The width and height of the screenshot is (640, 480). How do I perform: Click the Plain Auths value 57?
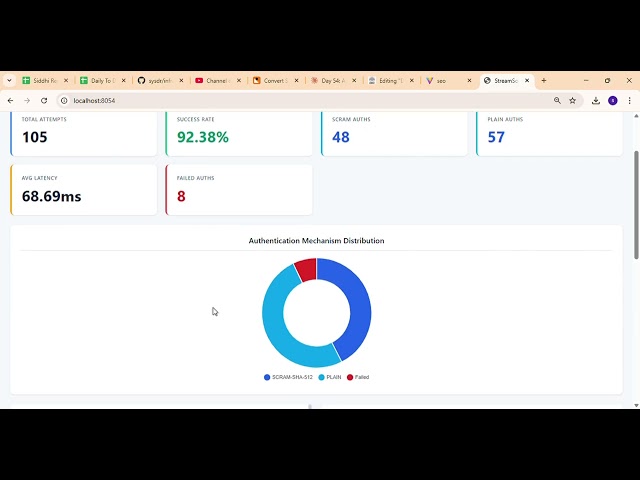point(496,137)
